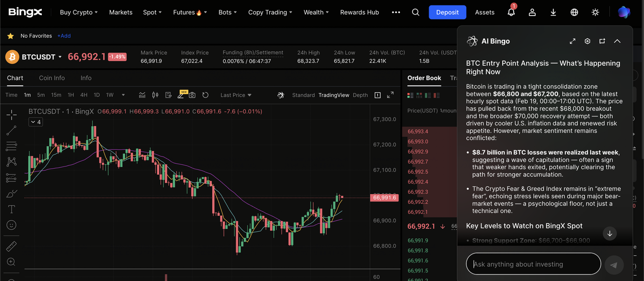Open the Futures menu

click(190, 12)
